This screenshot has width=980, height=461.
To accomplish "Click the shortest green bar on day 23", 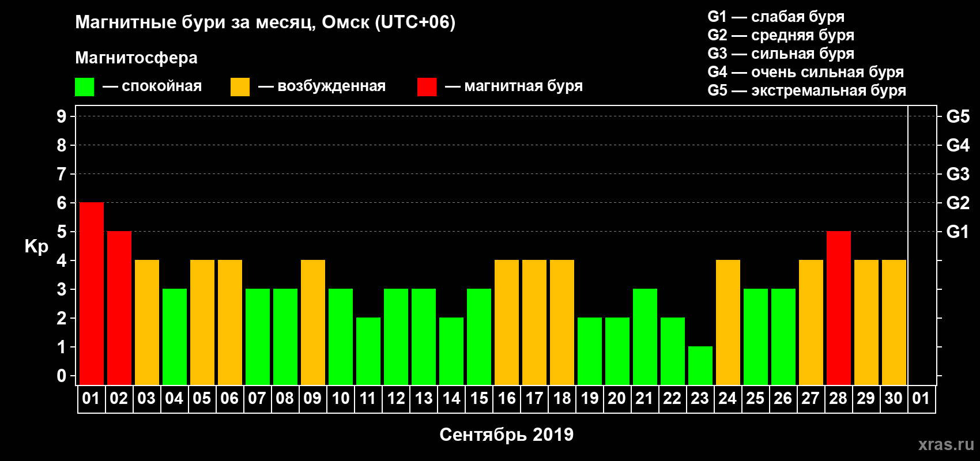I will (700, 366).
